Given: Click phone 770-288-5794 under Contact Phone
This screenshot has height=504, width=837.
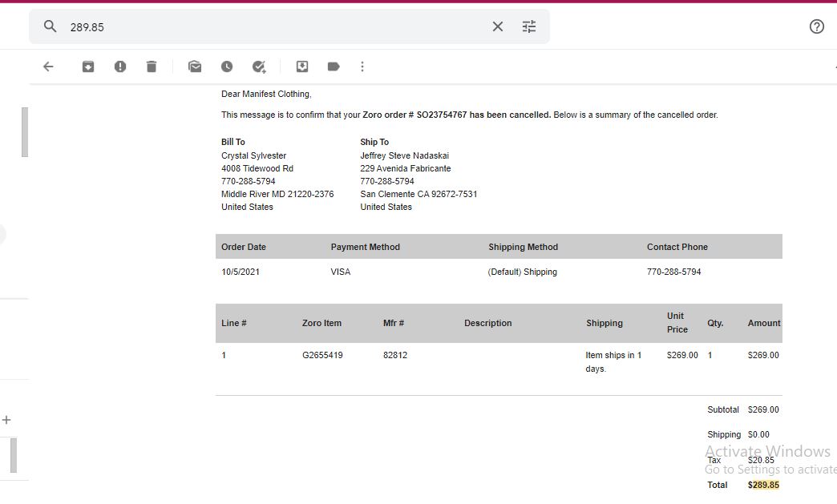Looking at the screenshot, I should [673, 272].
